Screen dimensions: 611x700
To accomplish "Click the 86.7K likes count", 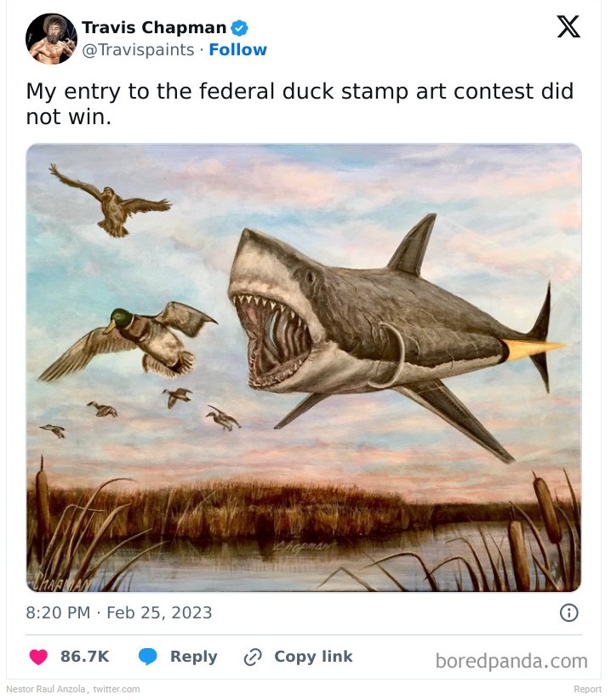I will [x=84, y=657].
